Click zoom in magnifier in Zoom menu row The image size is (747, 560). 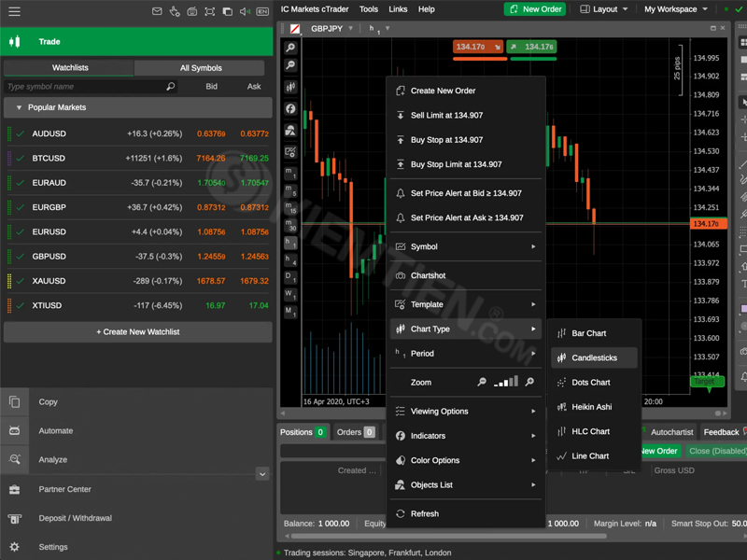pos(529,382)
